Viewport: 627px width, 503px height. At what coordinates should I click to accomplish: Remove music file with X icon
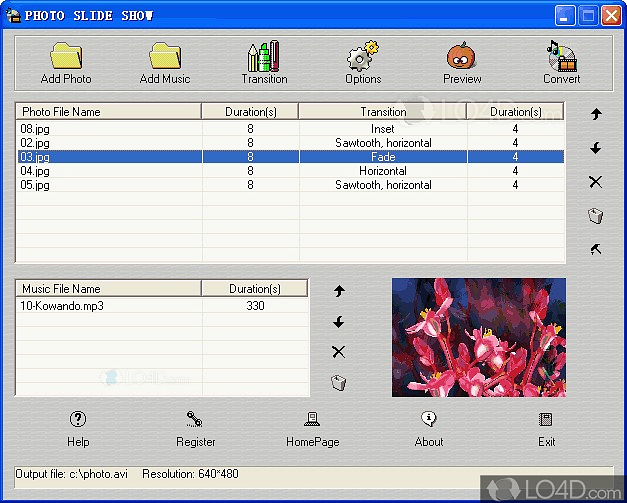[339, 352]
